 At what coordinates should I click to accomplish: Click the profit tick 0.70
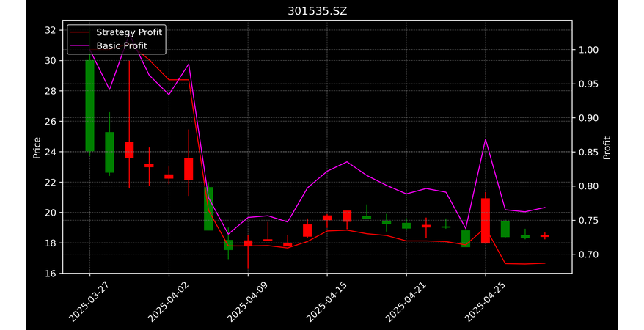tap(588, 254)
